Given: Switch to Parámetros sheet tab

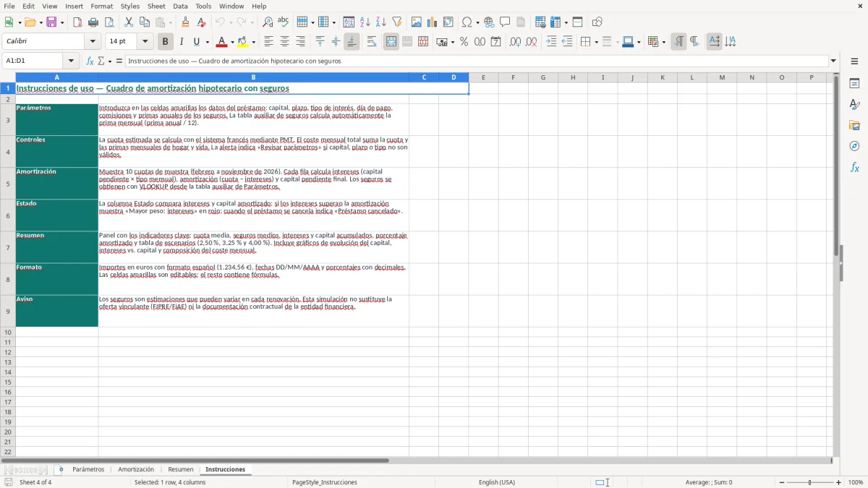Looking at the screenshot, I should click(x=88, y=469).
